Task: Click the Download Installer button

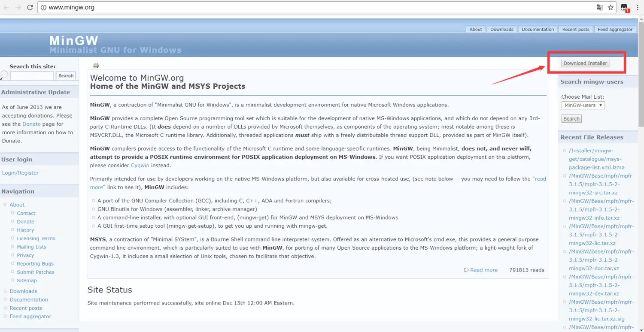Action: pyautogui.click(x=585, y=63)
